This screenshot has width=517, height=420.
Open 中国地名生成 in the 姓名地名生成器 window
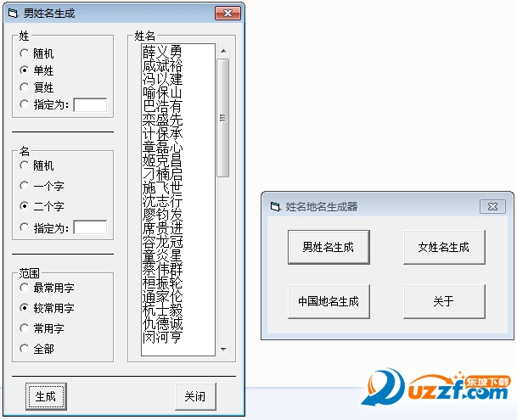click(329, 301)
